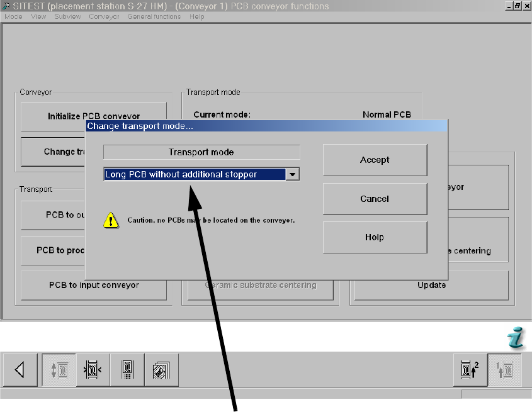The width and height of the screenshot is (532, 412).
Task: Click the Transport mode header label
Action: pyautogui.click(x=201, y=152)
